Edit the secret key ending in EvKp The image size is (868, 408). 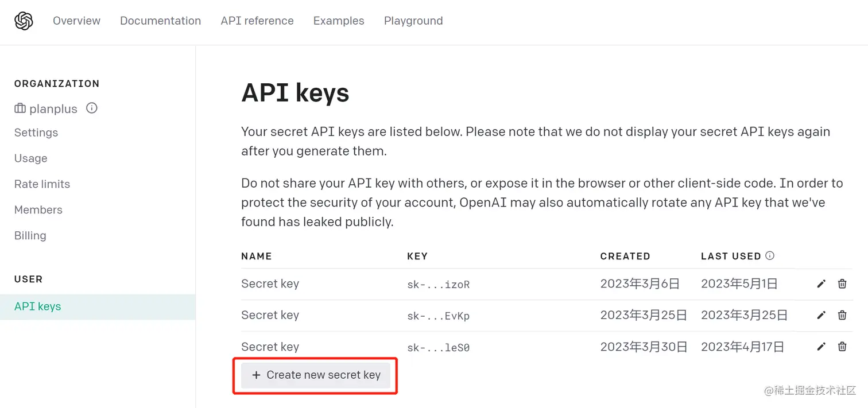pos(821,315)
